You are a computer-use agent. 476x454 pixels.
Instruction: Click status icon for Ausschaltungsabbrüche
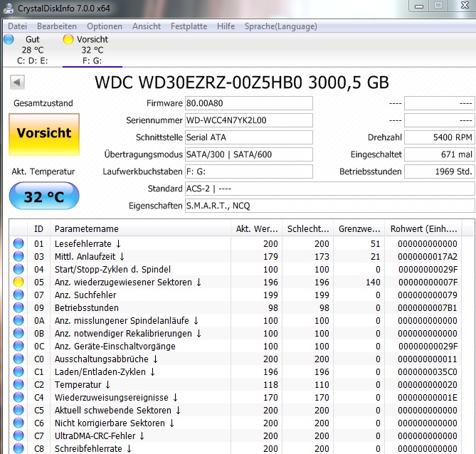18,359
